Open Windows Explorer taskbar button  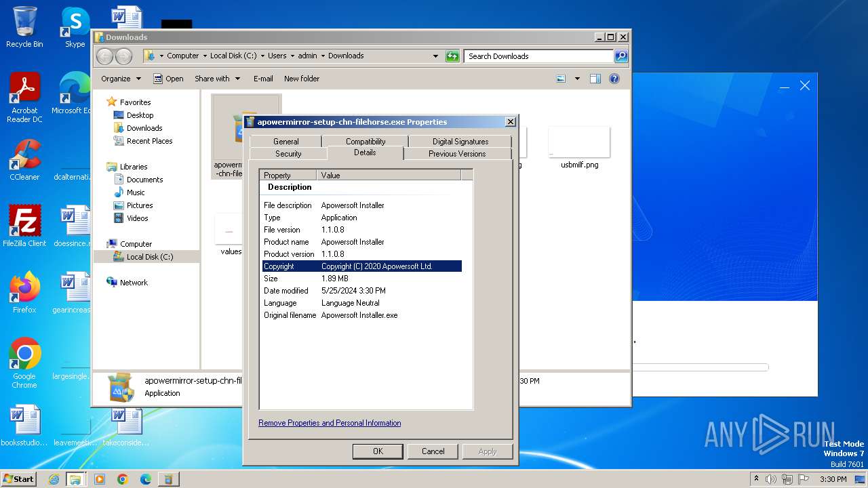[75, 479]
